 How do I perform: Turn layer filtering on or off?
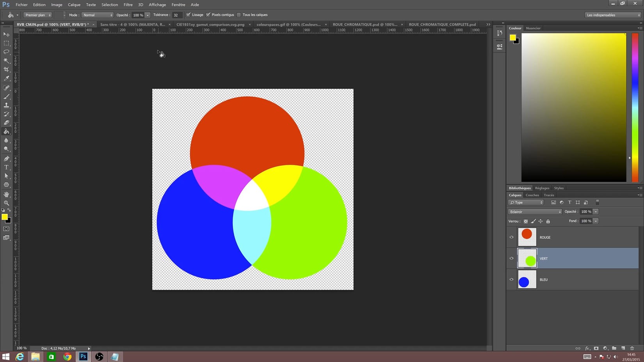pos(597,202)
